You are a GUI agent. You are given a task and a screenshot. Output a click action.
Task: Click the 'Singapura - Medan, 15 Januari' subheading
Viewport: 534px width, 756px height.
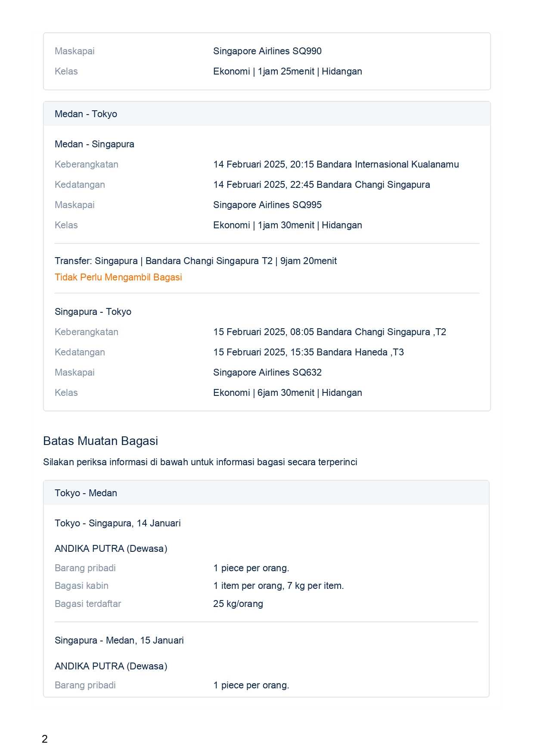(119, 640)
